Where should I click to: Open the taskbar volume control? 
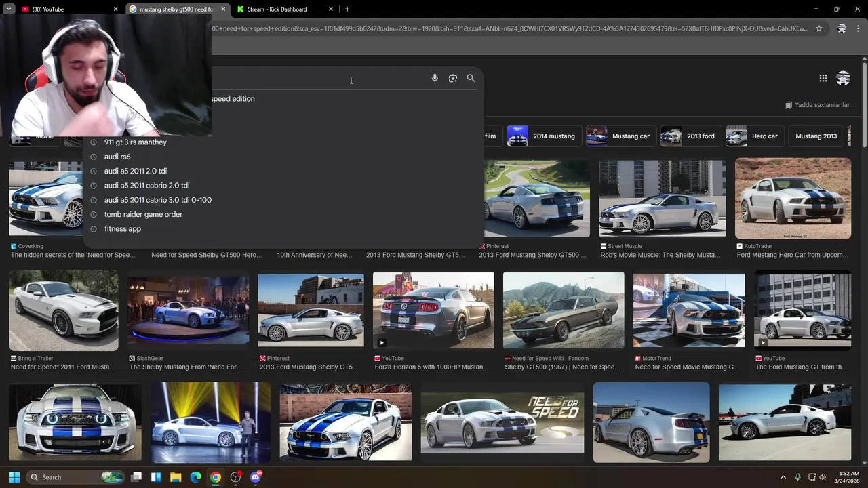(823, 477)
